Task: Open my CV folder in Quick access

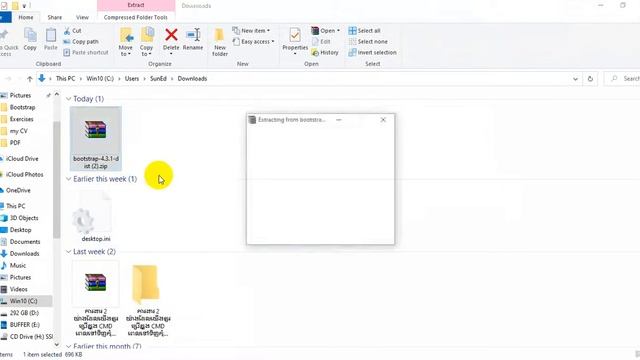Action: [x=14, y=131]
